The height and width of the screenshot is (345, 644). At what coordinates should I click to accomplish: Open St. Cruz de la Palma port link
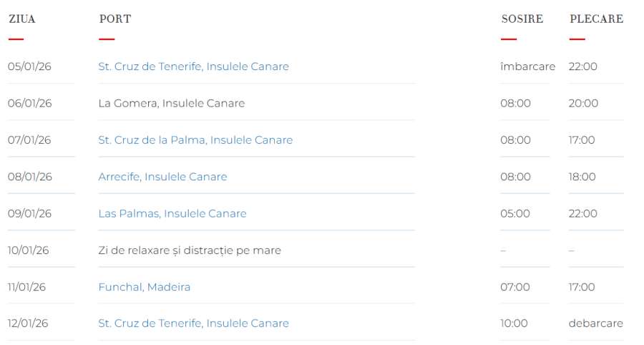click(x=195, y=140)
